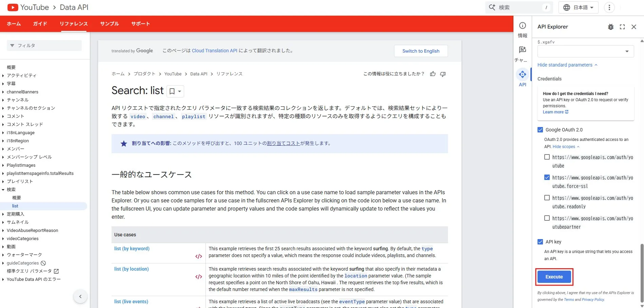Open 概要 under 検索 in sidebar

17,198
